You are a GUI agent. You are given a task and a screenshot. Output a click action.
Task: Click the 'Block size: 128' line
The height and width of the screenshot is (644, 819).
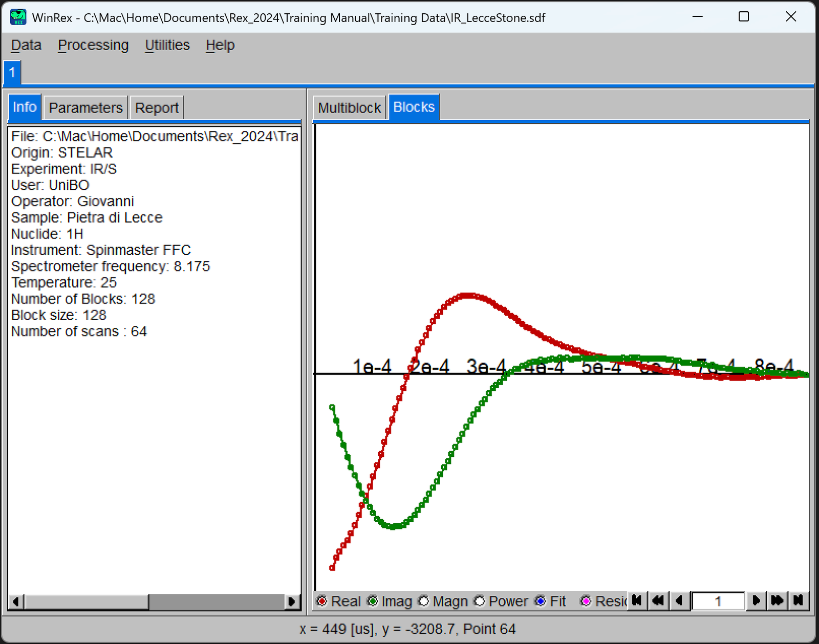pyautogui.click(x=59, y=315)
